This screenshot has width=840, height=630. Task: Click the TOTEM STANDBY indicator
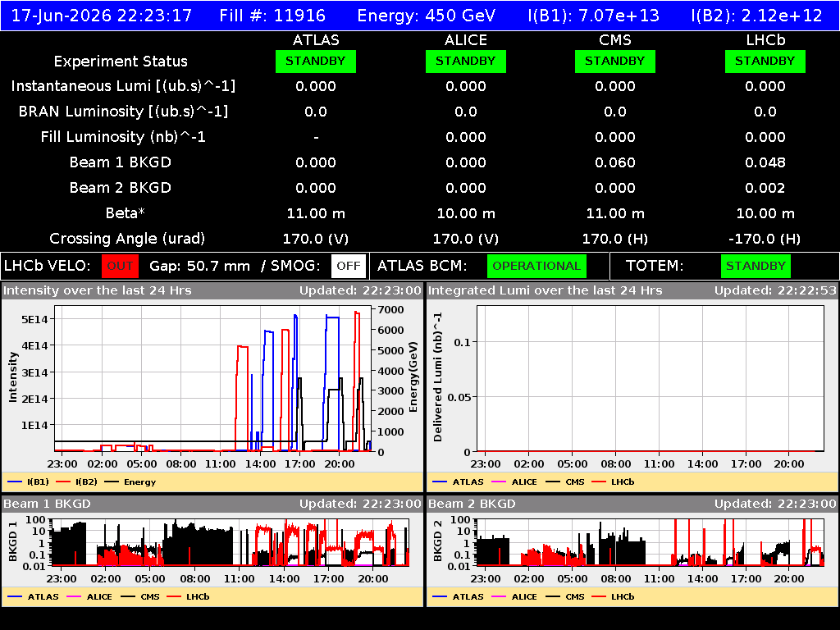[x=756, y=266]
